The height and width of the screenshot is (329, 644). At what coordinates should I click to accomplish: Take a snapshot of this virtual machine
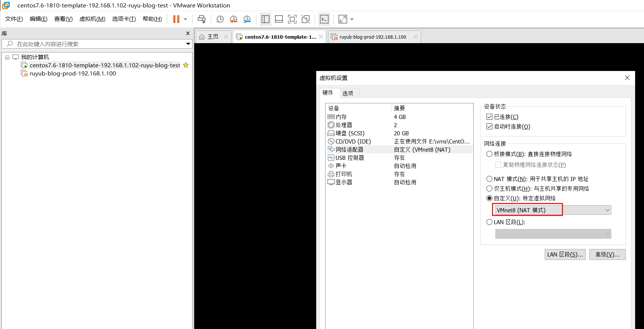pyautogui.click(x=220, y=19)
